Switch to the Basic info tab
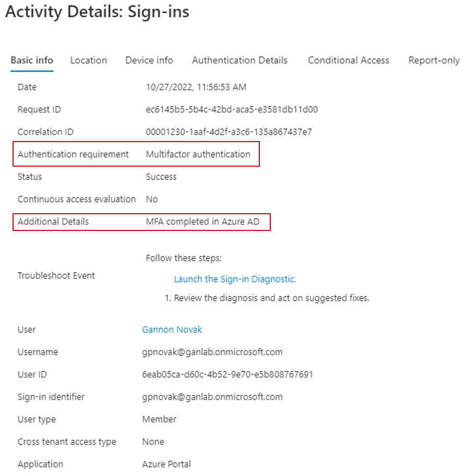470x476 pixels. click(x=32, y=60)
